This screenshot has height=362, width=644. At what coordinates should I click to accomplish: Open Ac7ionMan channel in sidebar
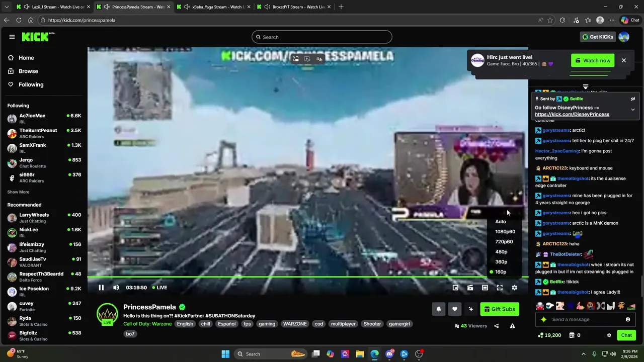click(44, 118)
